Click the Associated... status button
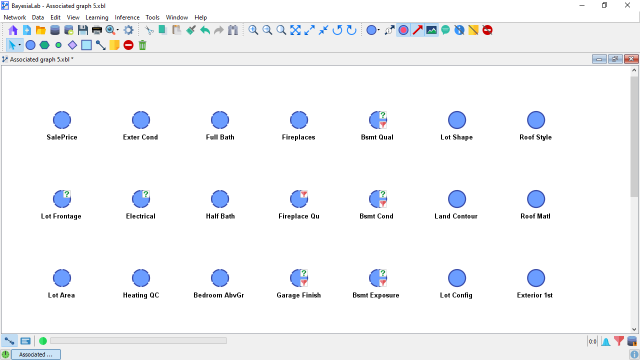 click(x=36, y=354)
